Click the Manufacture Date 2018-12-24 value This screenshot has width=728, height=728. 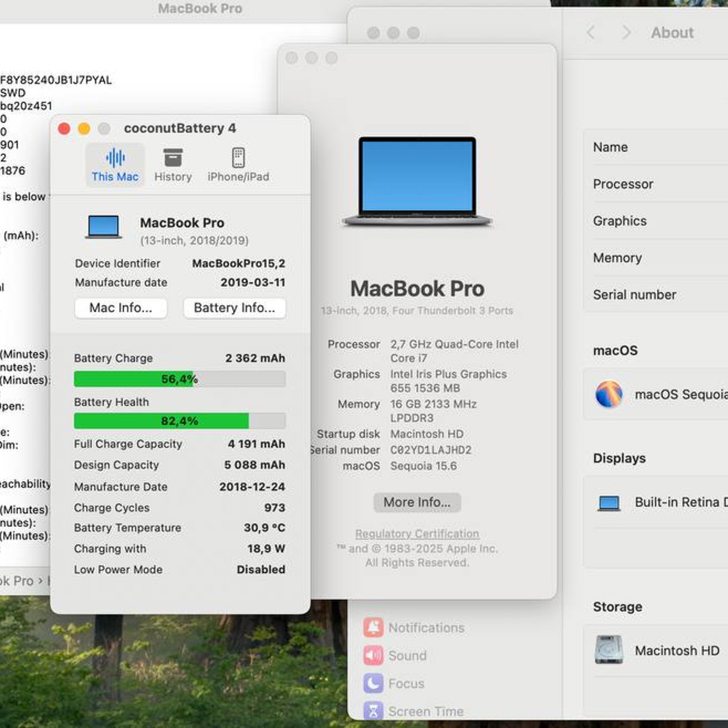(x=252, y=487)
